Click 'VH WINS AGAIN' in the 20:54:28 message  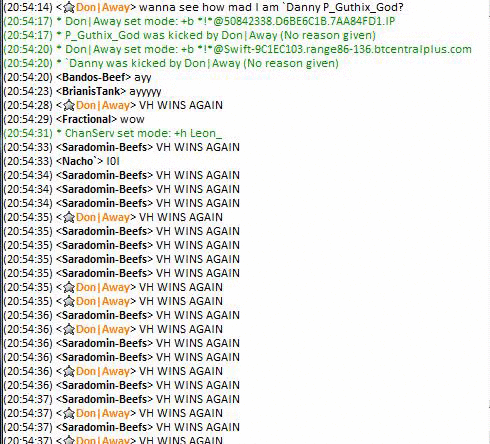(x=181, y=105)
